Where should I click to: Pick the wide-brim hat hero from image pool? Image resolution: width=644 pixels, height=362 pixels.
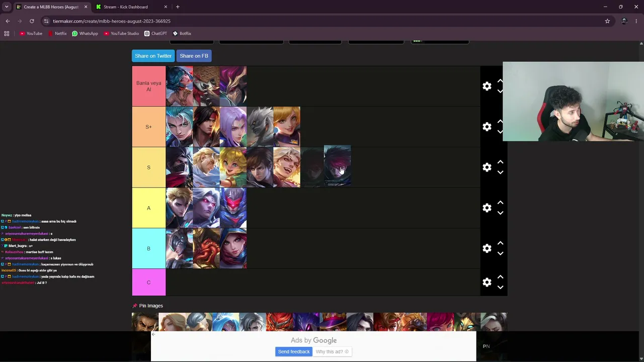[x=333, y=322]
